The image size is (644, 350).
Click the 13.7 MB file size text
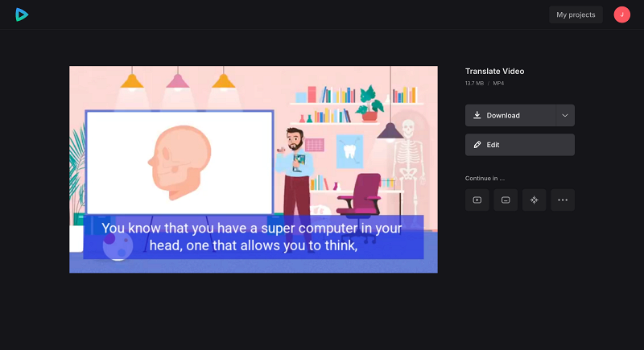pyautogui.click(x=474, y=84)
